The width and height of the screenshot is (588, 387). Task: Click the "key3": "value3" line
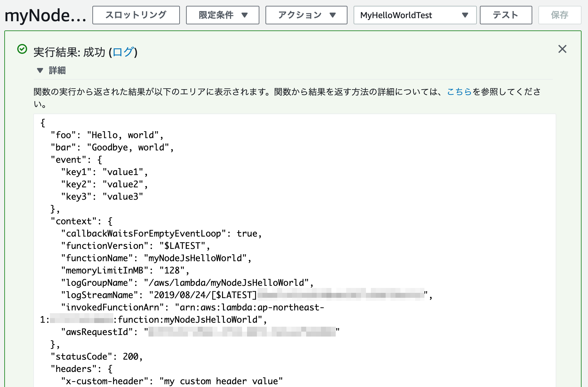coord(102,197)
